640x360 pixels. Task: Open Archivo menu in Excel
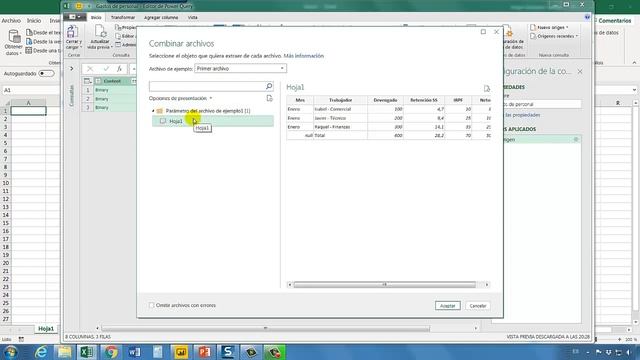(x=11, y=20)
